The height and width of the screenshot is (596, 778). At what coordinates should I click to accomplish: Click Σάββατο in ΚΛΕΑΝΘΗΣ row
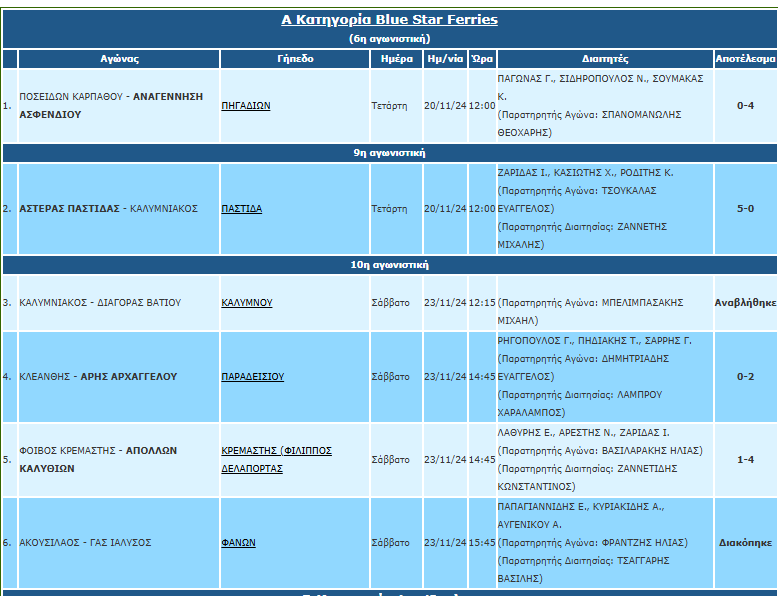tap(396, 377)
